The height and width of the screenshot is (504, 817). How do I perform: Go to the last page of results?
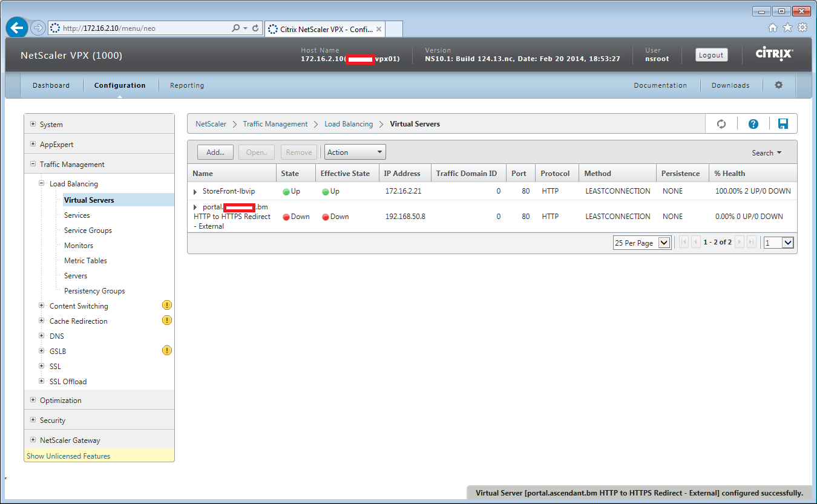point(752,243)
